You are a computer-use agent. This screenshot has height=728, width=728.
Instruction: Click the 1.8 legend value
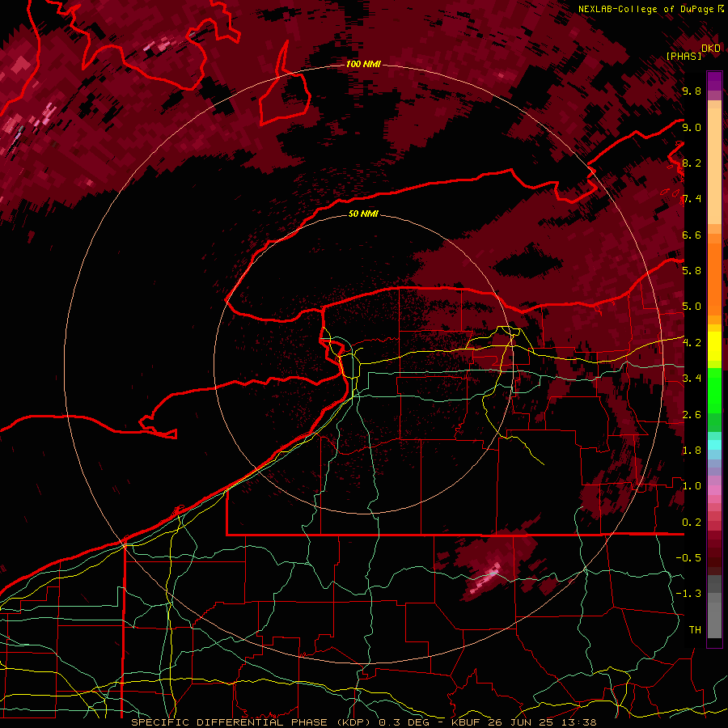pyautogui.click(x=692, y=451)
